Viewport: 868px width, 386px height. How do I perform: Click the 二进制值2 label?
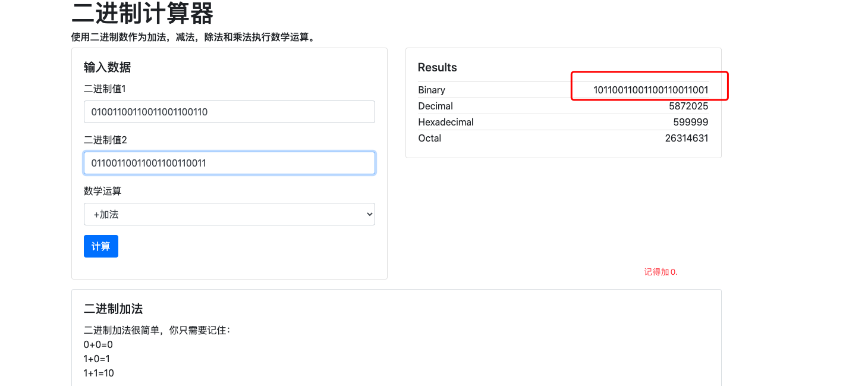click(x=105, y=140)
